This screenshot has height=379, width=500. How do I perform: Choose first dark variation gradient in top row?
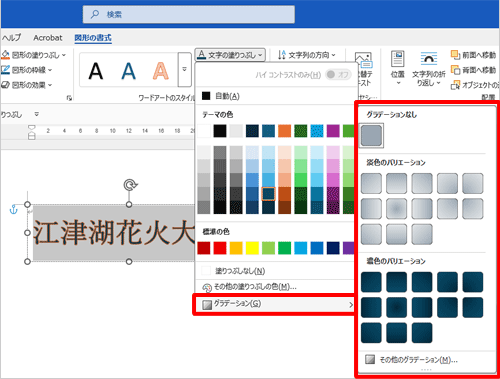pyautogui.click(x=371, y=282)
